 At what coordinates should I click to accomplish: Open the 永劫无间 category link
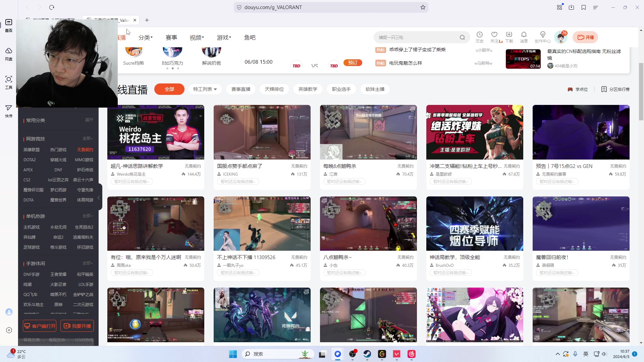click(x=58, y=227)
